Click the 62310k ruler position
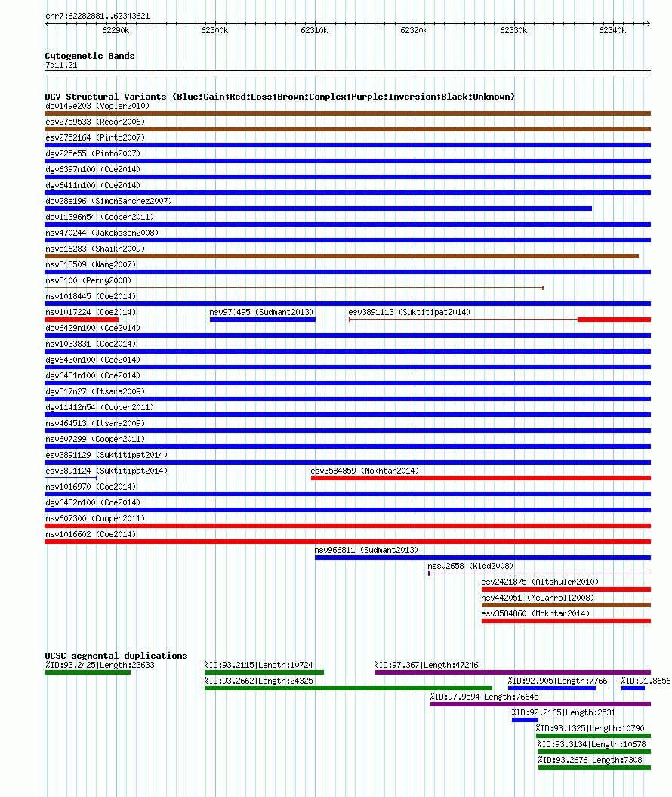 314,30
